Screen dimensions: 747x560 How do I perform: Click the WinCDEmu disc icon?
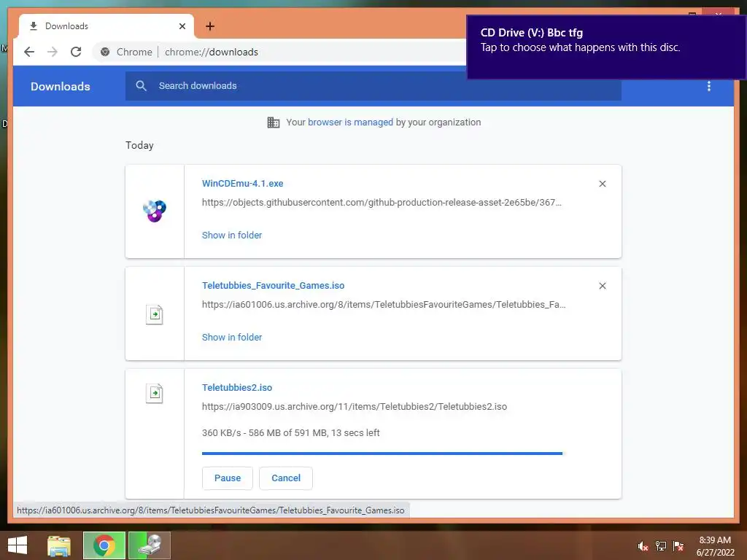point(155,211)
